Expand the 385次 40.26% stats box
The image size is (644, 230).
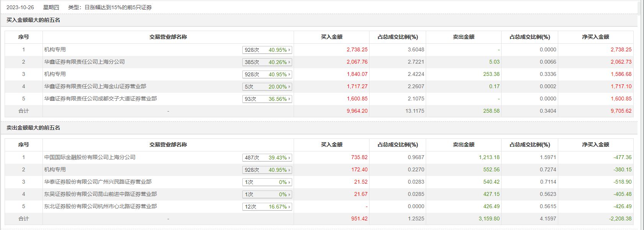pos(267,62)
